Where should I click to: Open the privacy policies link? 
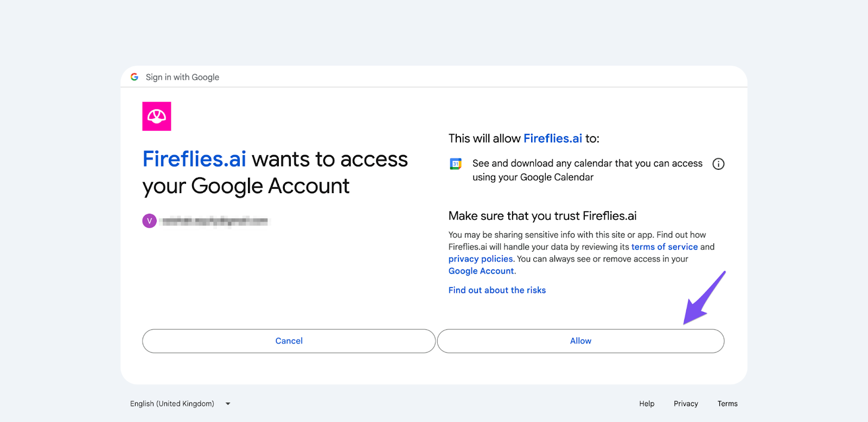[x=480, y=259]
